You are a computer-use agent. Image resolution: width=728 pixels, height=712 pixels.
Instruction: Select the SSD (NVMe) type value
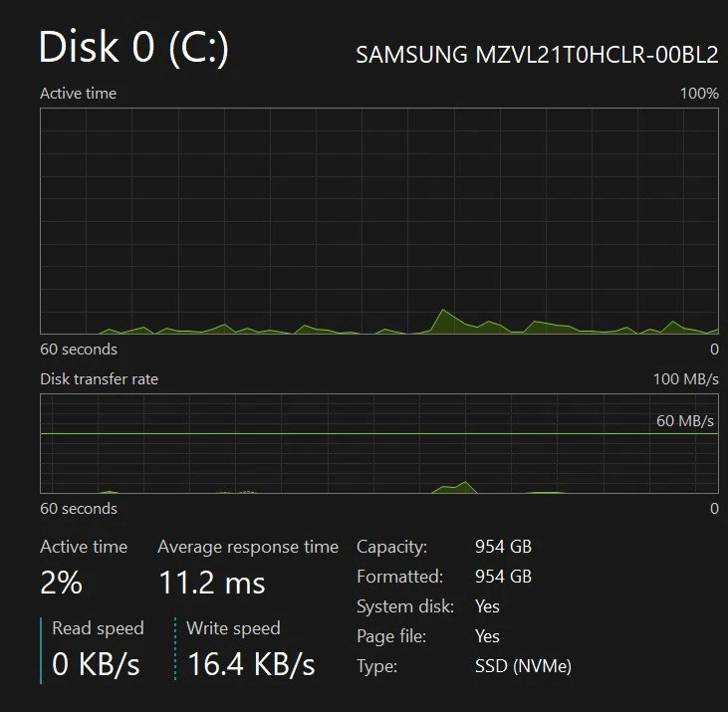tap(523, 666)
